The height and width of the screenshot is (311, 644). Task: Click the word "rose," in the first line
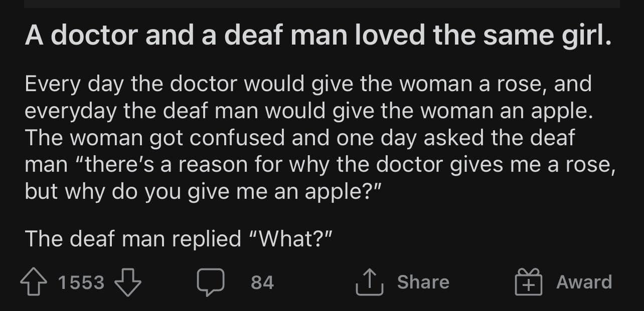tap(520, 84)
